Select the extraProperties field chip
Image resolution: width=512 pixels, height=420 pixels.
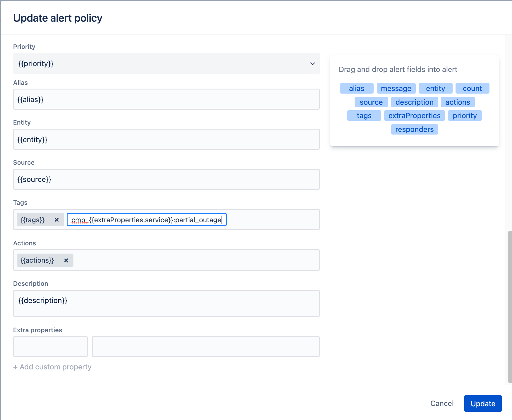(414, 115)
